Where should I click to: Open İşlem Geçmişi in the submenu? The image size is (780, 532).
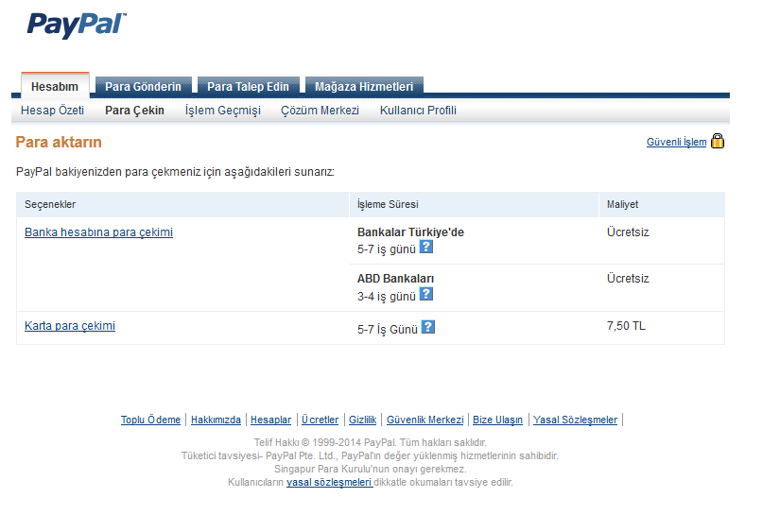pos(223,111)
